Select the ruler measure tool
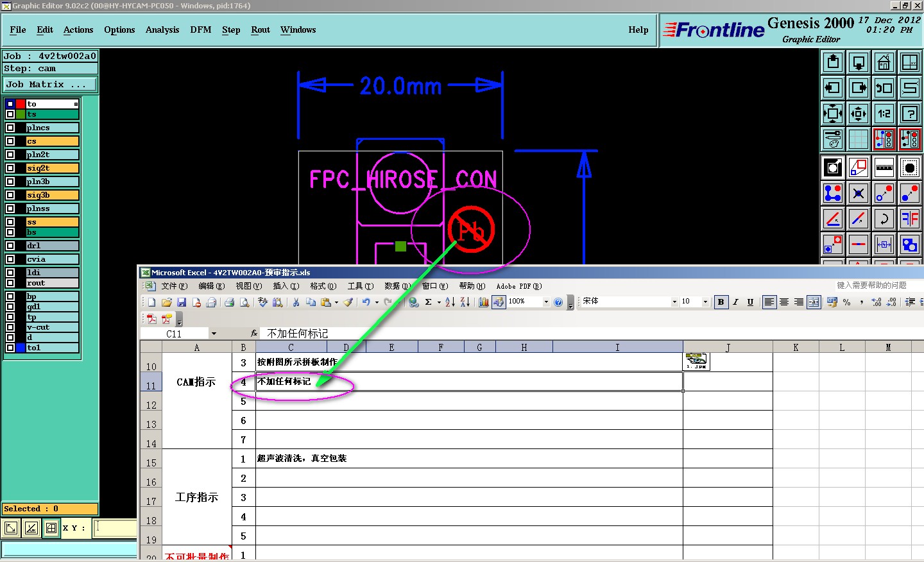 click(x=884, y=167)
